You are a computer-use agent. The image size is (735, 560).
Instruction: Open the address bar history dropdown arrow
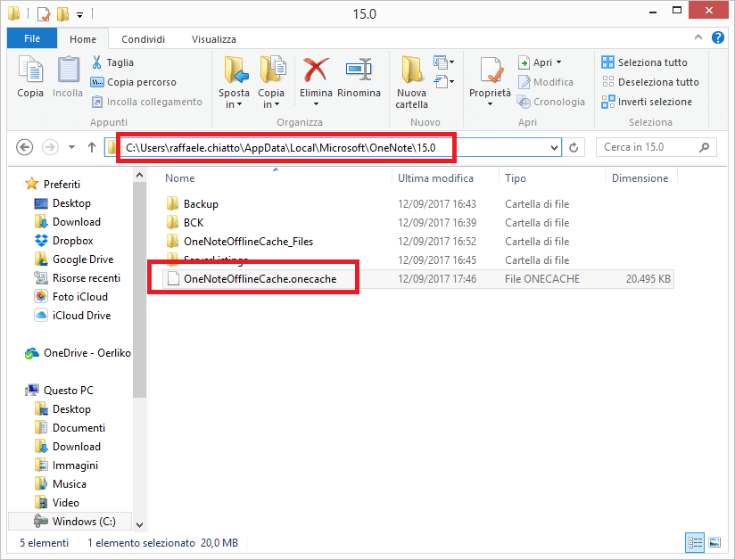coord(555,147)
